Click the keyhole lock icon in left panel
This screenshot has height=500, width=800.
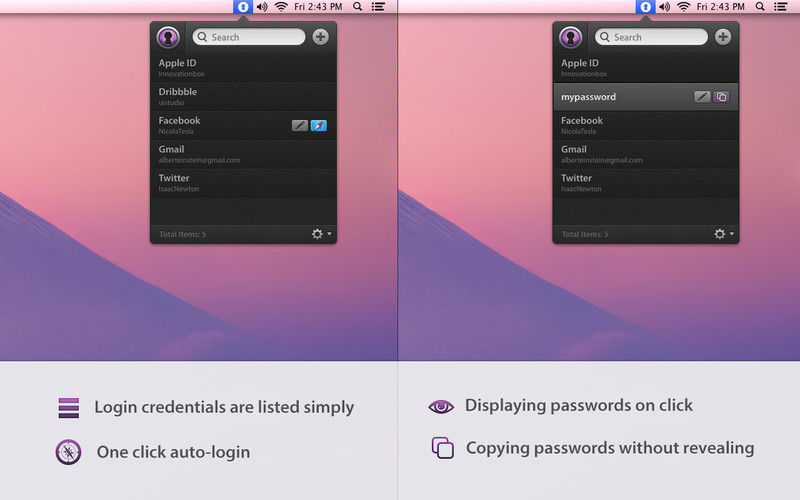168,37
